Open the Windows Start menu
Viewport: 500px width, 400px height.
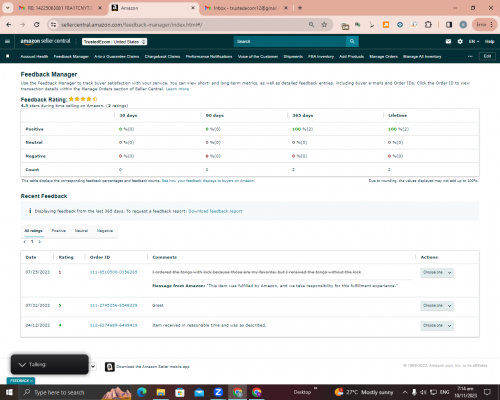[x=9, y=392]
